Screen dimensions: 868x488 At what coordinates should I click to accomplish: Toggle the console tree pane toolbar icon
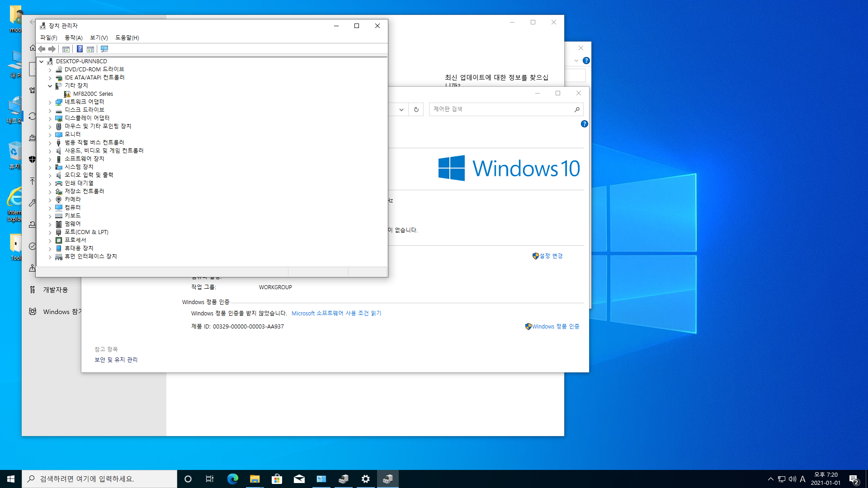coord(66,49)
